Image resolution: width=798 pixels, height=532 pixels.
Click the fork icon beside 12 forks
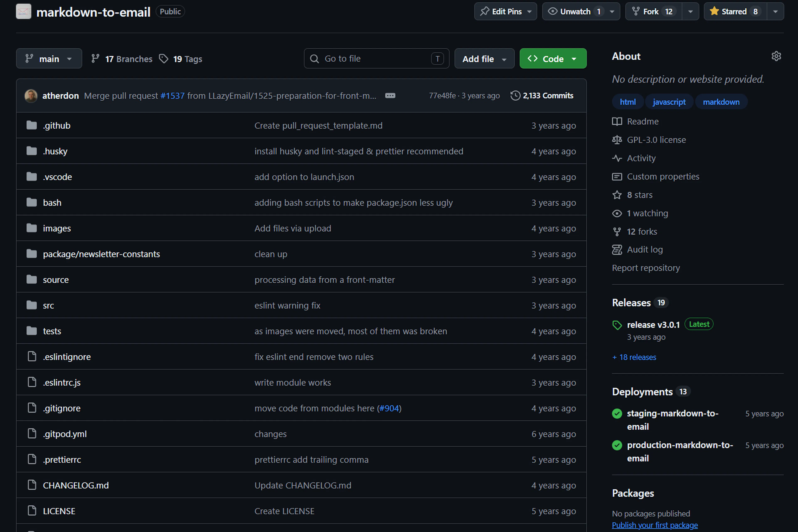click(617, 231)
